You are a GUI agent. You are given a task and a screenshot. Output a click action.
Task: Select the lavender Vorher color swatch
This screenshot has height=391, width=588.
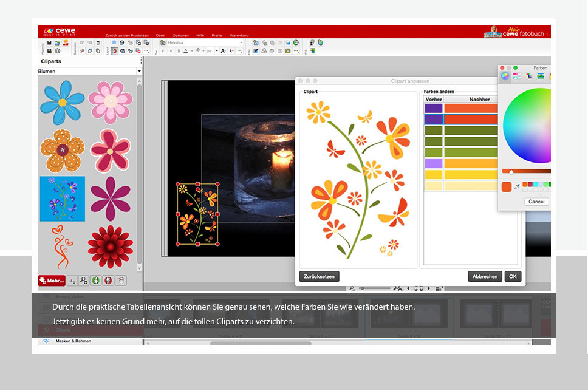pos(434,163)
